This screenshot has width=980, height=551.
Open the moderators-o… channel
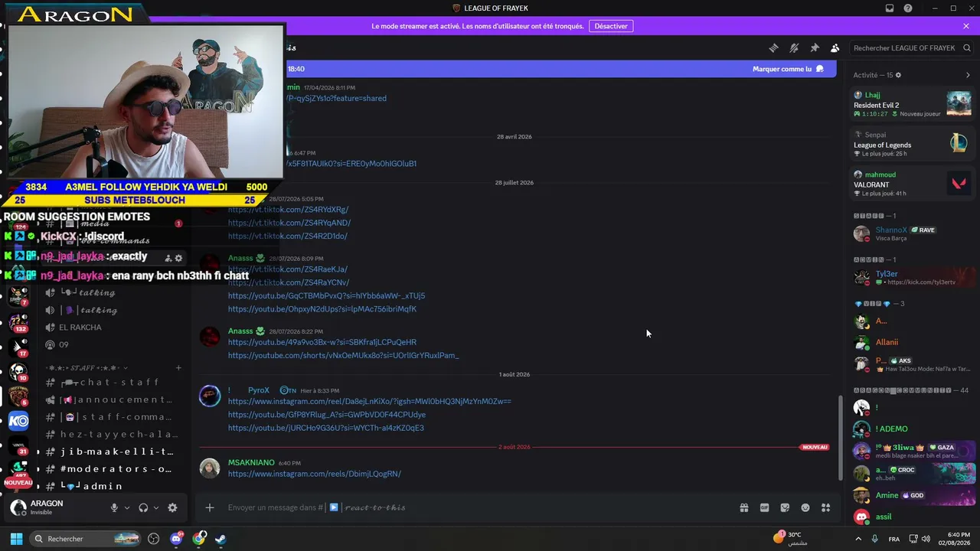pos(109,468)
